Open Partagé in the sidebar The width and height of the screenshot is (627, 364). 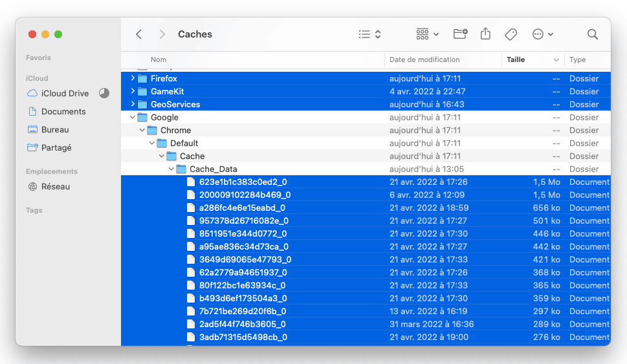tap(49, 148)
